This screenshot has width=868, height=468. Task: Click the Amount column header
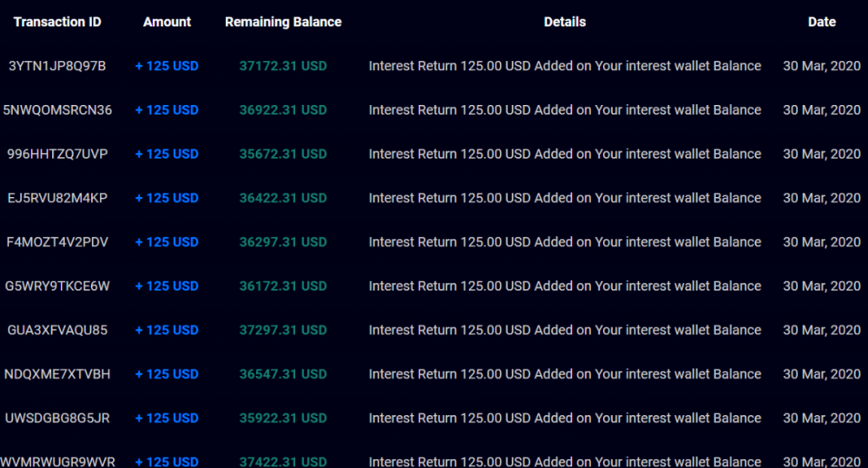pyautogui.click(x=167, y=23)
